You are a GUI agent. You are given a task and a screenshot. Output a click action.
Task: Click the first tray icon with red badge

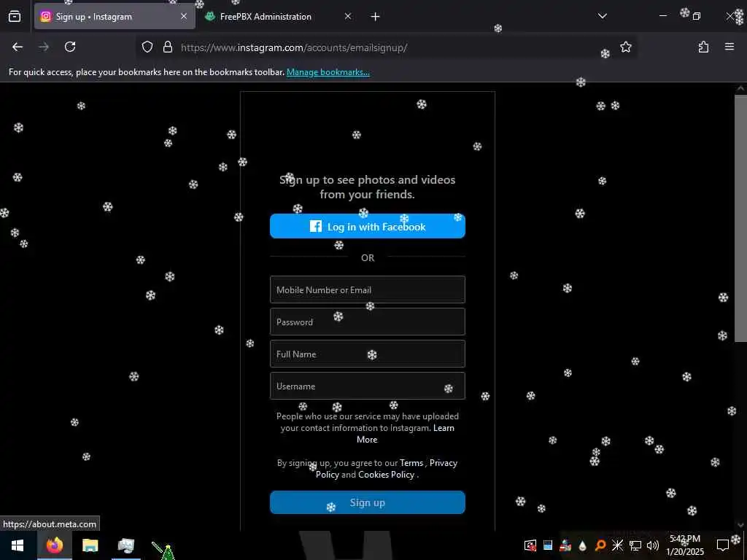[530, 545]
